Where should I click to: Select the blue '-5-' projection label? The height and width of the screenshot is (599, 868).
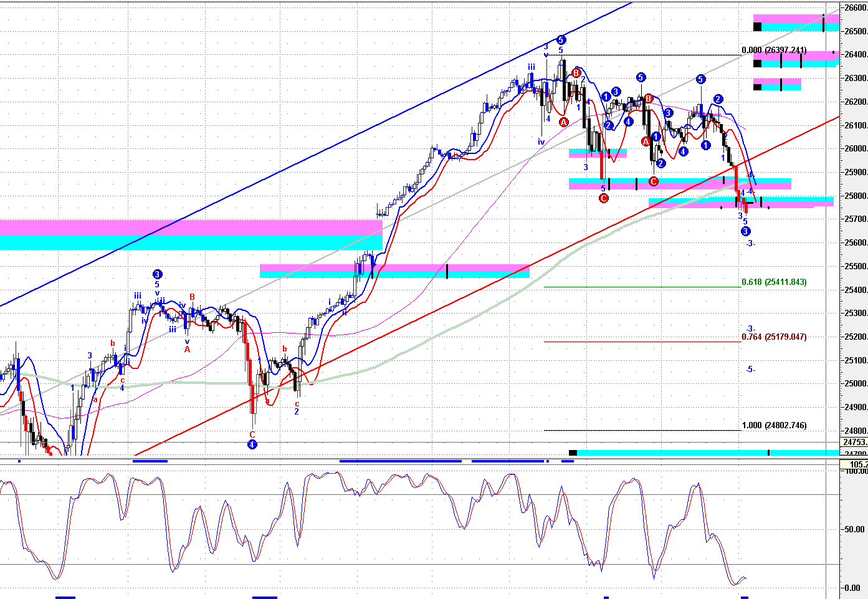point(750,370)
